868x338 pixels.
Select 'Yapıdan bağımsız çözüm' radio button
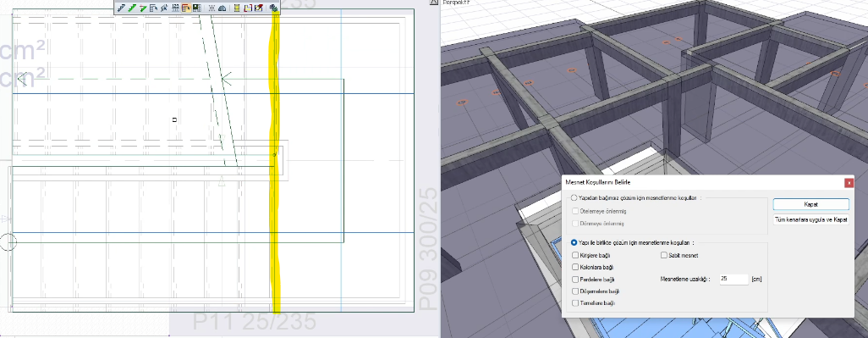pos(574,198)
